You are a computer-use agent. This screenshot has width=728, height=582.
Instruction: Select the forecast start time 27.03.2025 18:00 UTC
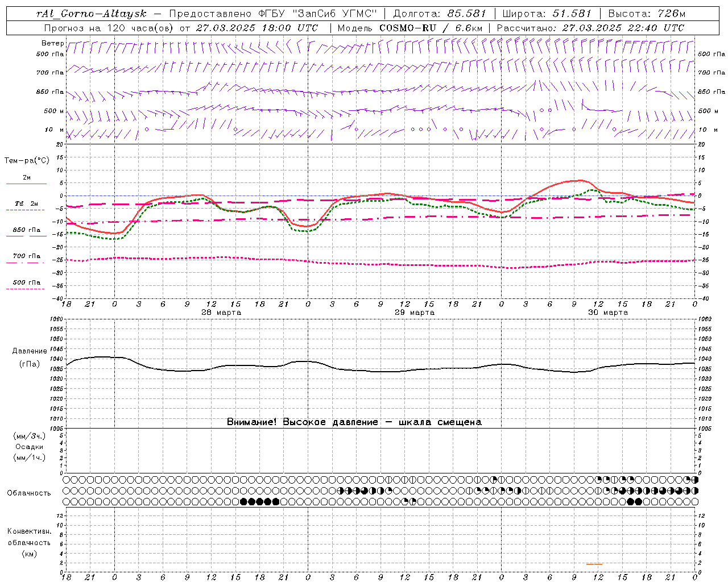pos(257,28)
